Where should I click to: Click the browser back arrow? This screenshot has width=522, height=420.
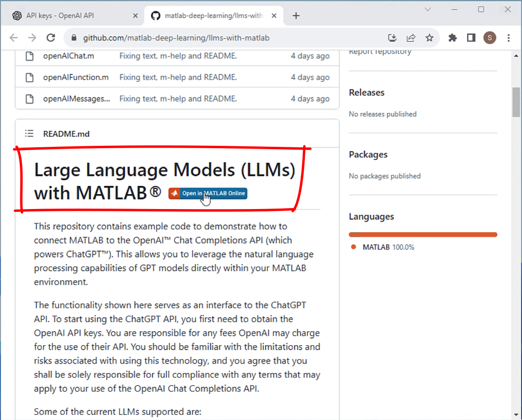14,38
